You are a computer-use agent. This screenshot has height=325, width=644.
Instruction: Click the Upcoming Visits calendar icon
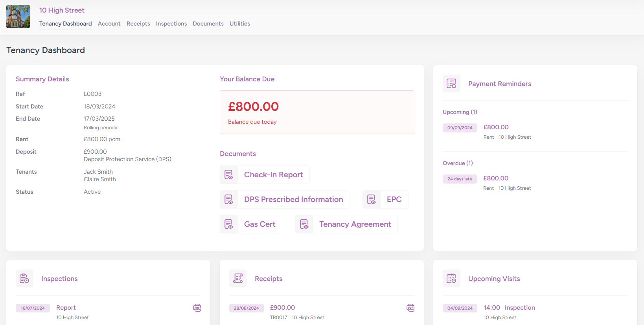point(451,278)
